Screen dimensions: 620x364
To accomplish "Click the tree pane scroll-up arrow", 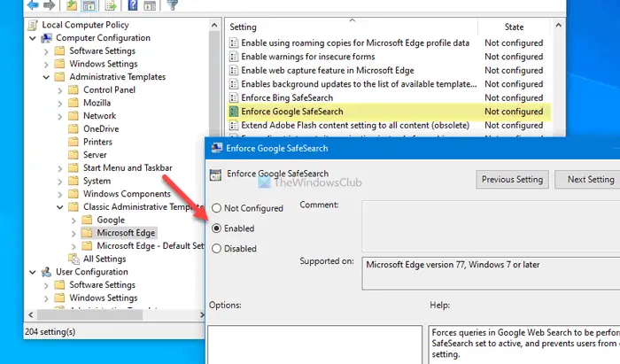I will click(214, 25).
